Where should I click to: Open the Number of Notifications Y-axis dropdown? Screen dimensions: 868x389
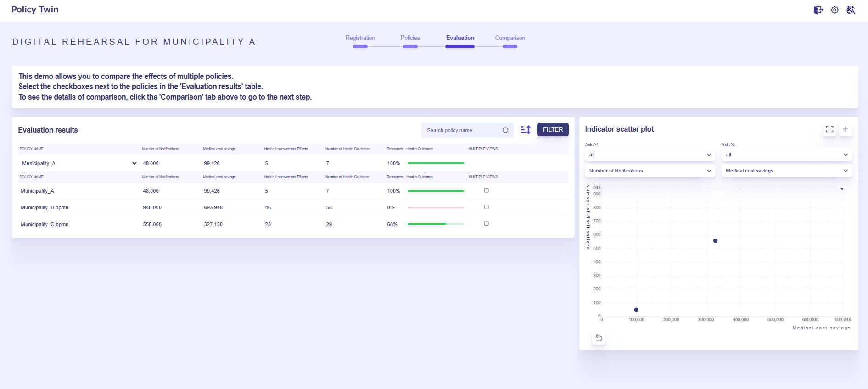pyautogui.click(x=650, y=171)
